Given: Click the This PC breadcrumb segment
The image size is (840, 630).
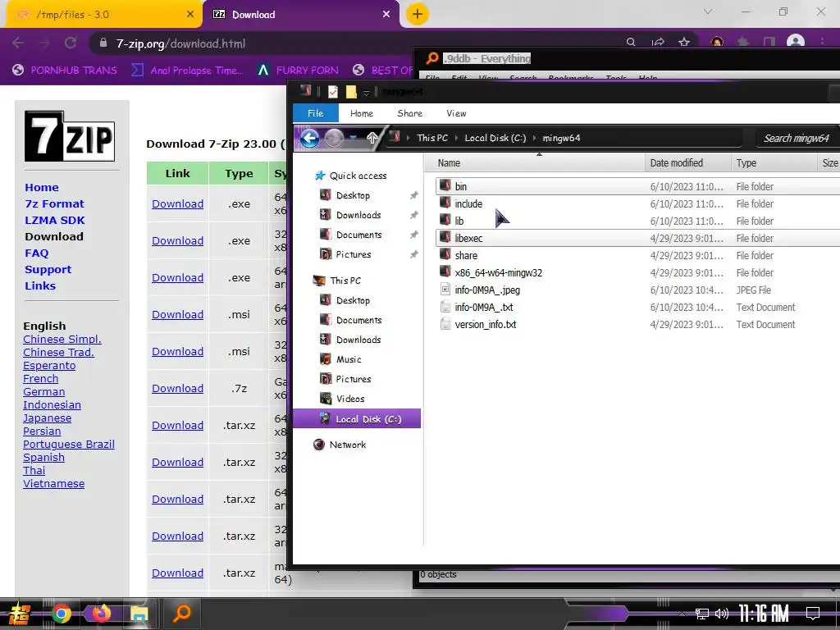Looking at the screenshot, I should [432, 138].
